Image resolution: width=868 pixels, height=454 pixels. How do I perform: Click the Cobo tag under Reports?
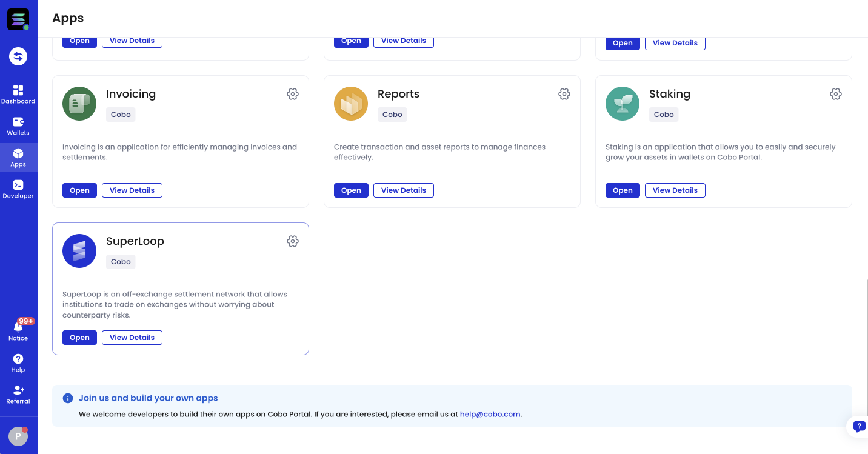(392, 115)
